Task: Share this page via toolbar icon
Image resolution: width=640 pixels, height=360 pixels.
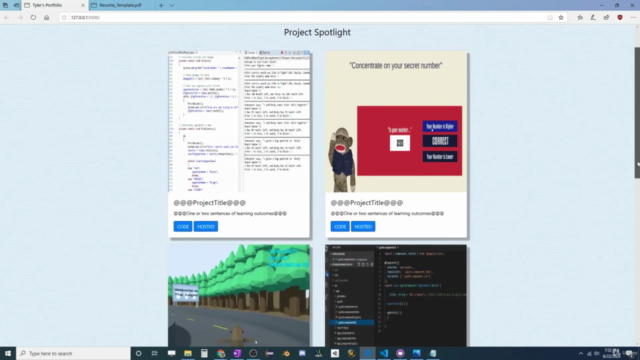Action: tap(606, 18)
